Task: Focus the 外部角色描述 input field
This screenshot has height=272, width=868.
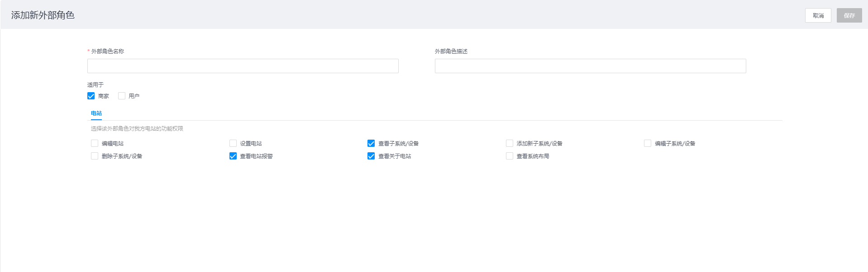Action: pos(590,66)
